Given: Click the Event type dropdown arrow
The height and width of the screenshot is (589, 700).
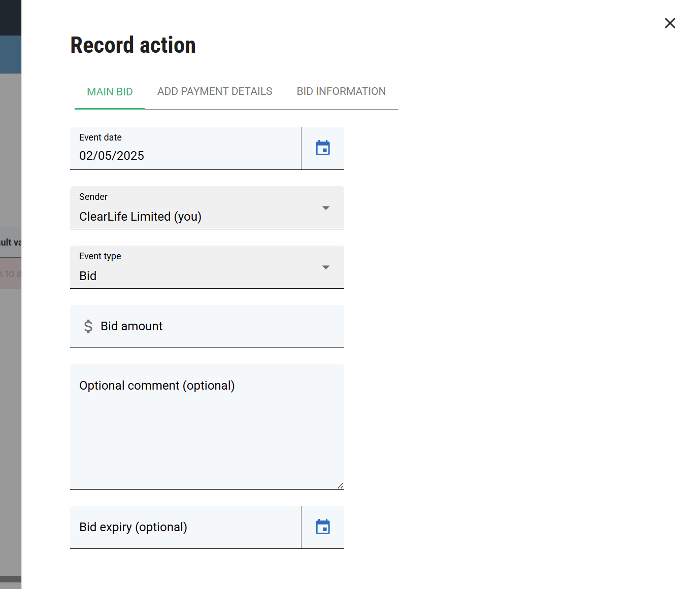Looking at the screenshot, I should (x=326, y=267).
